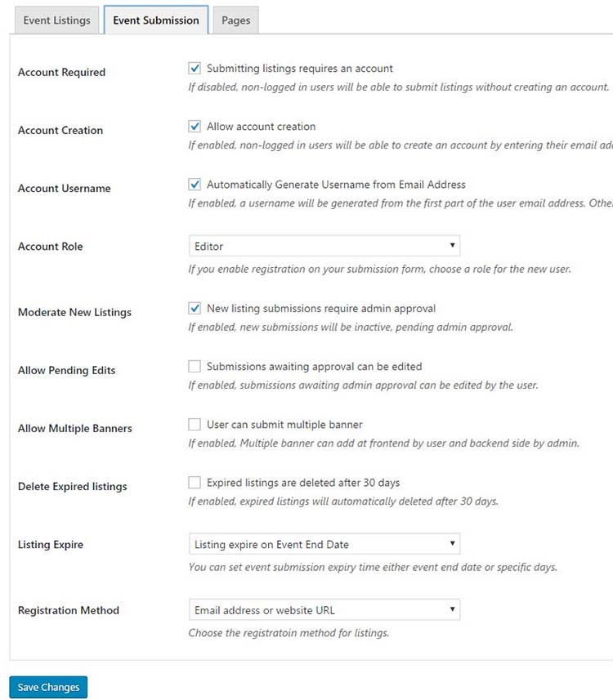The image size is (613, 700).
Task: Uncheck 'Submitting listings requires an account' checkbox
Action: click(x=195, y=69)
